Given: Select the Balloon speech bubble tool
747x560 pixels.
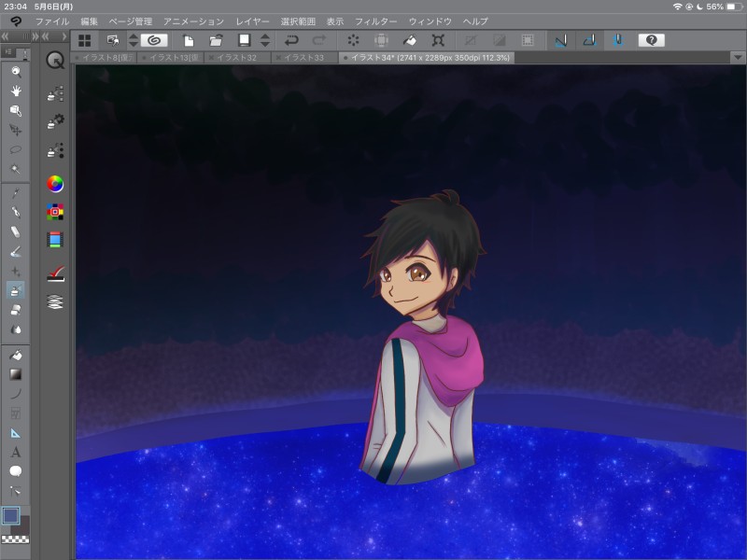Looking at the screenshot, I should click(x=16, y=471).
